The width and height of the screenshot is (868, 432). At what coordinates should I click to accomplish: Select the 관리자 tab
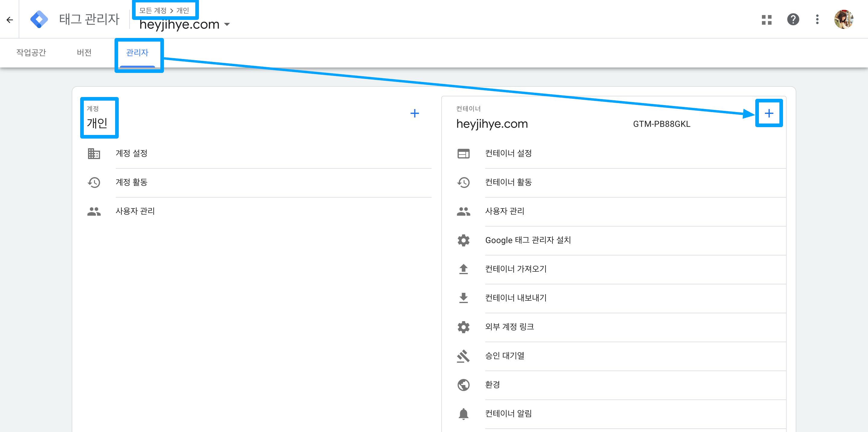point(137,52)
